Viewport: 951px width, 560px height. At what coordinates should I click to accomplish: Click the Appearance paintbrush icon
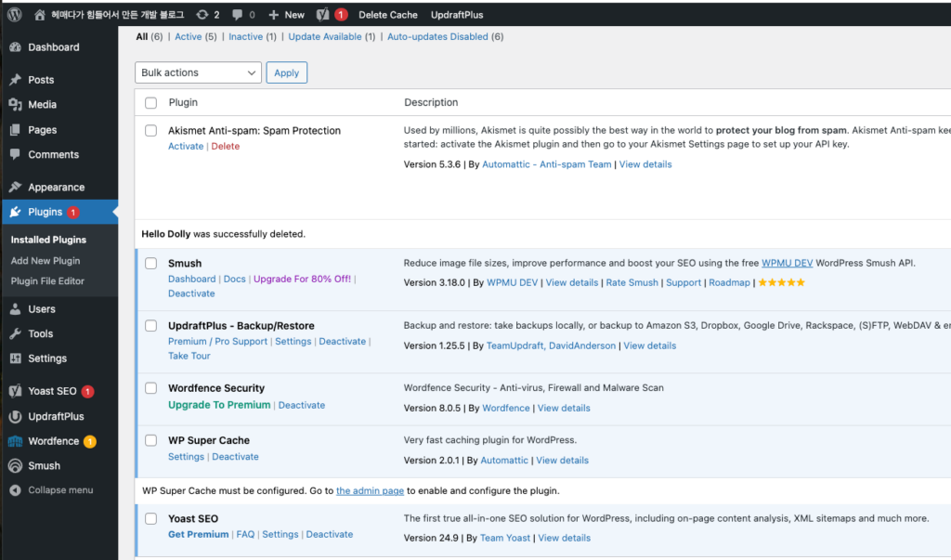[x=15, y=187]
